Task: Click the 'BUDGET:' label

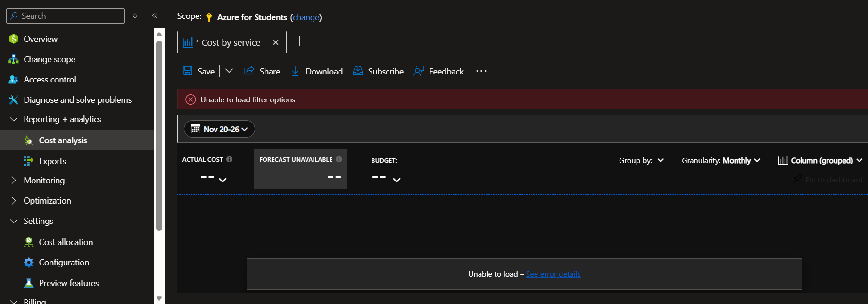Action: click(x=384, y=161)
